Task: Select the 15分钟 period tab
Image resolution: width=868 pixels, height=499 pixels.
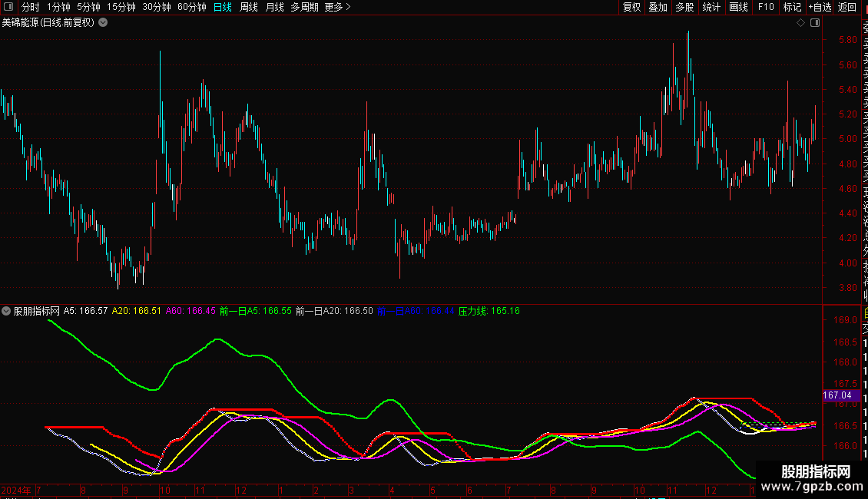Action: (x=121, y=7)
